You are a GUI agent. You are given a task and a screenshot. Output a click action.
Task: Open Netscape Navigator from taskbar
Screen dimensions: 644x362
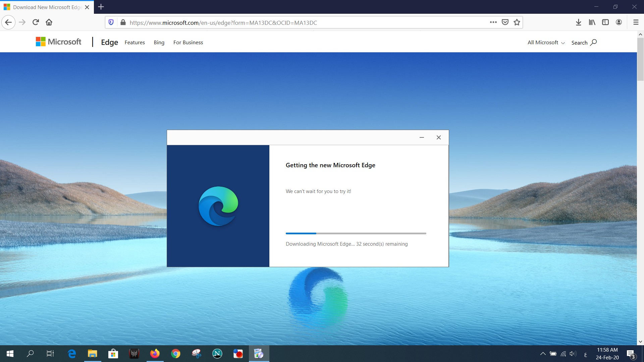[x=217, y=354]
